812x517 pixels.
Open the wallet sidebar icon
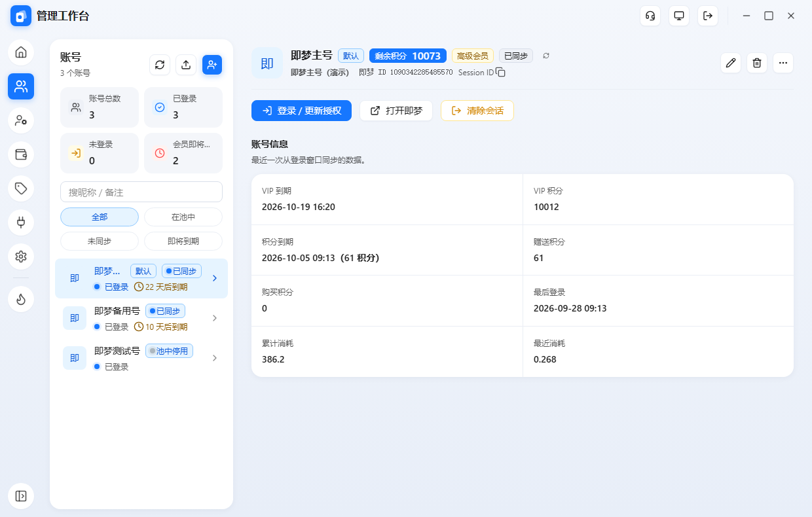tap(21, 154)
